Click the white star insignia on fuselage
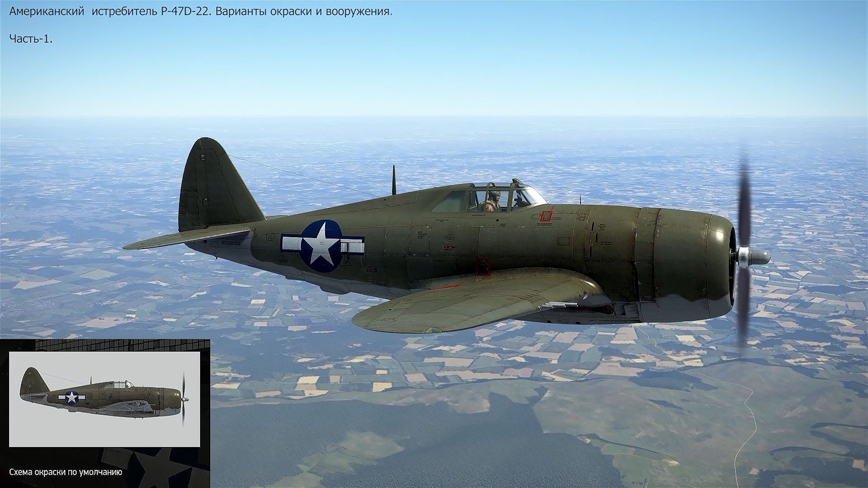Viewport: 868px width, 488px height. [x=321, y=246]
